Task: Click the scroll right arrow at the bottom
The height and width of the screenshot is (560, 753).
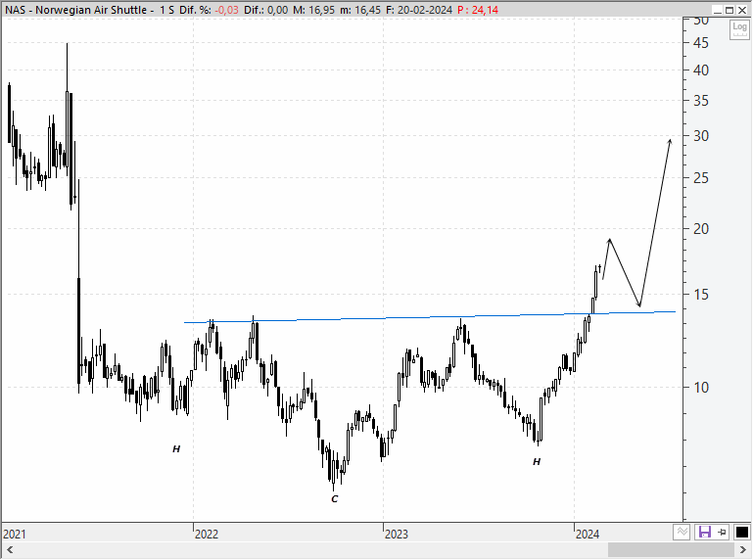Action: point(743,550)
